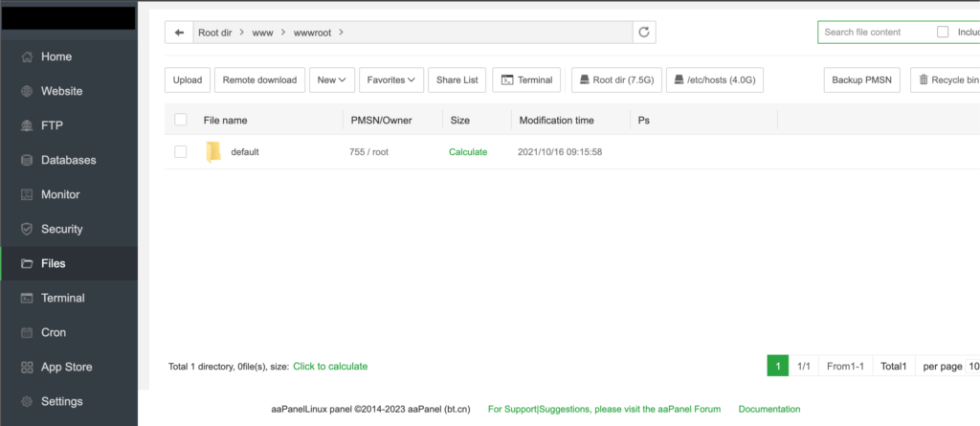
Task: Click the 2021/10/16 09:15:58 timestamp
Action: 560,152
